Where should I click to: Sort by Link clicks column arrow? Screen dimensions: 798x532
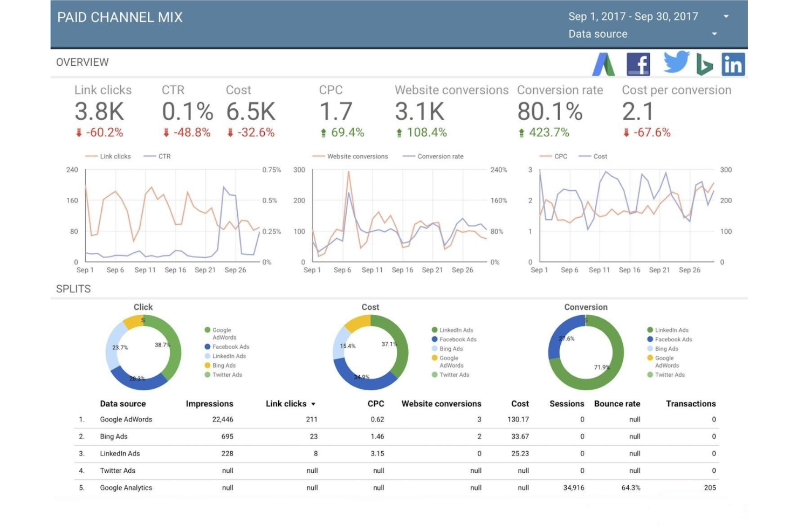pyautogui.click(x=313, y=404)
